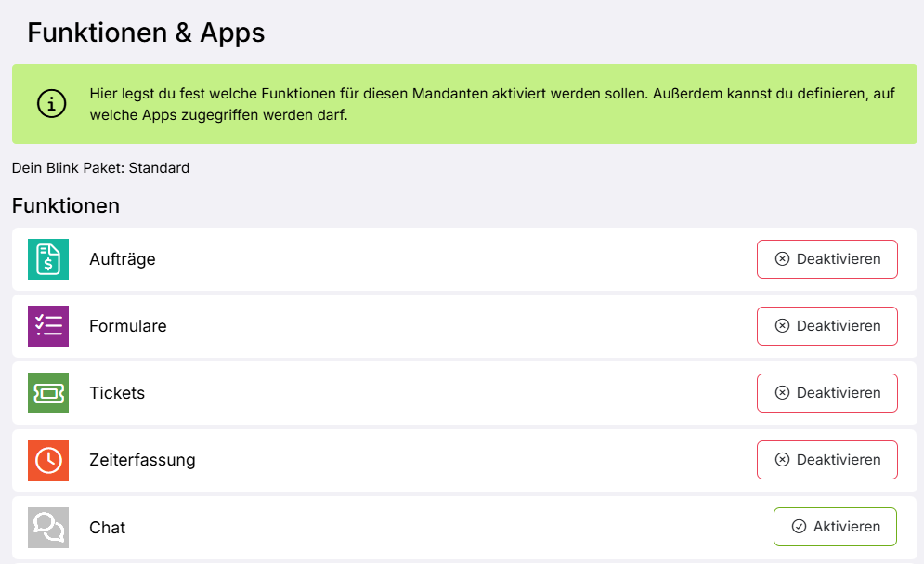Select the Aufträge row label

pyautogui.click(x=123, y=259)
